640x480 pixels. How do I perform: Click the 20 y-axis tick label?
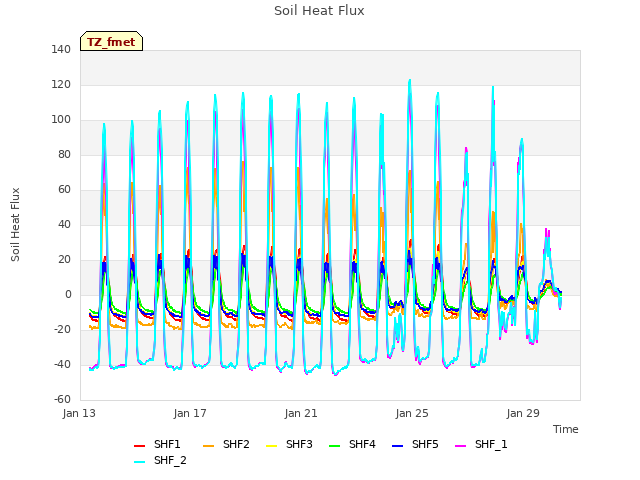coord(64,260)
